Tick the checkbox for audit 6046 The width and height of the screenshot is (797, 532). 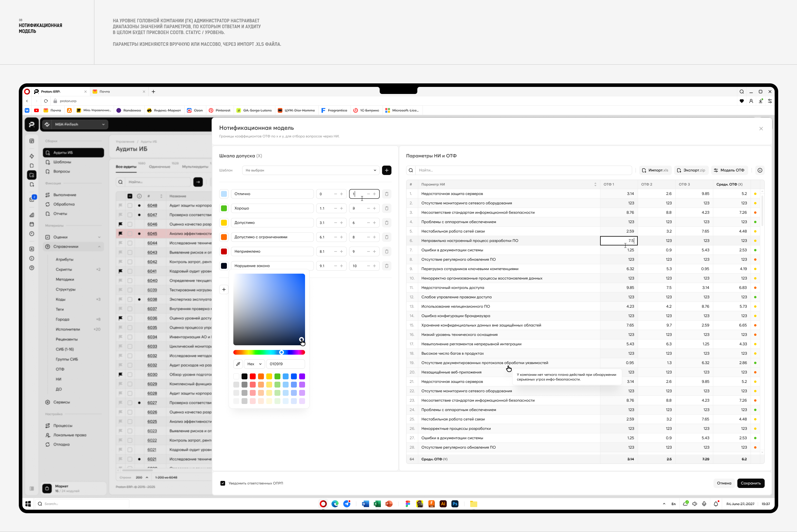coord(130,224)
